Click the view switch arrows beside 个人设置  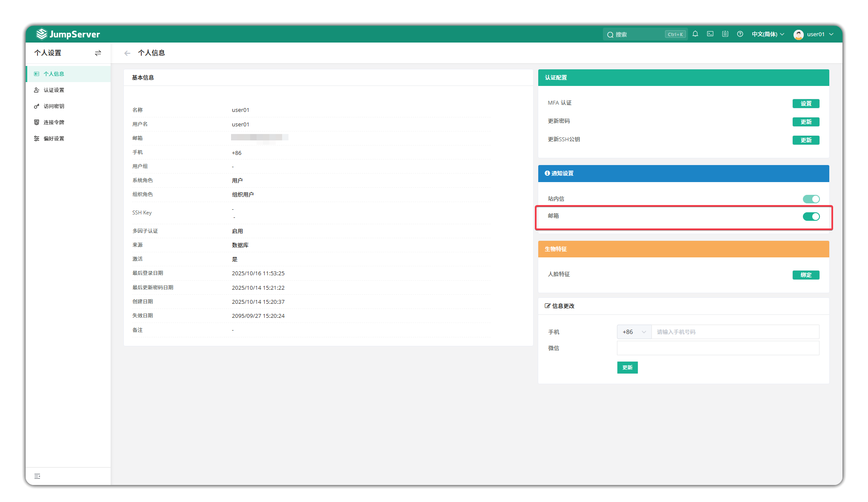click(98, 53)
